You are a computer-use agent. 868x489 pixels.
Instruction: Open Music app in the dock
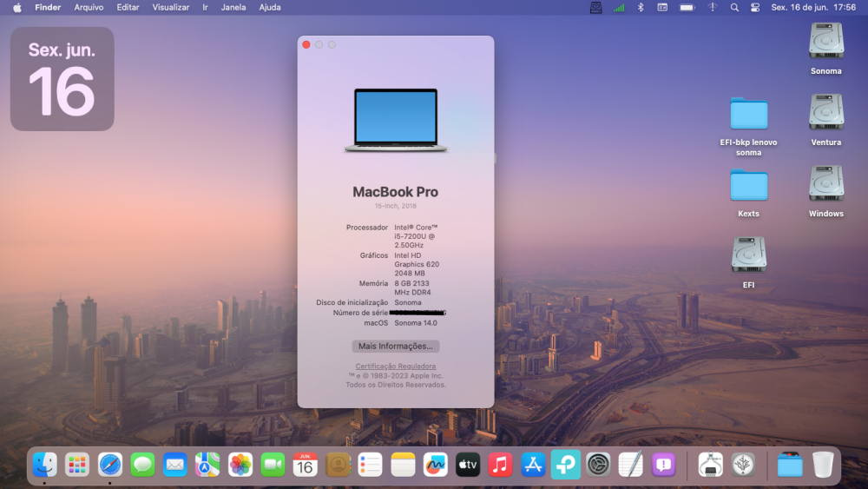(x=501, y=465)
